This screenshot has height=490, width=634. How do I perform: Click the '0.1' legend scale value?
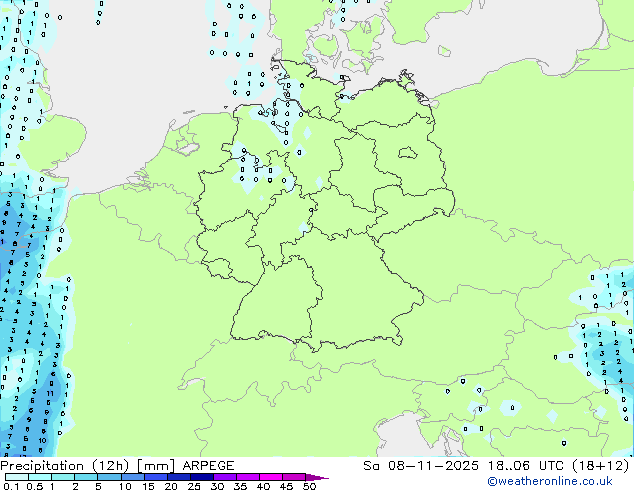[x=11, y=486]
